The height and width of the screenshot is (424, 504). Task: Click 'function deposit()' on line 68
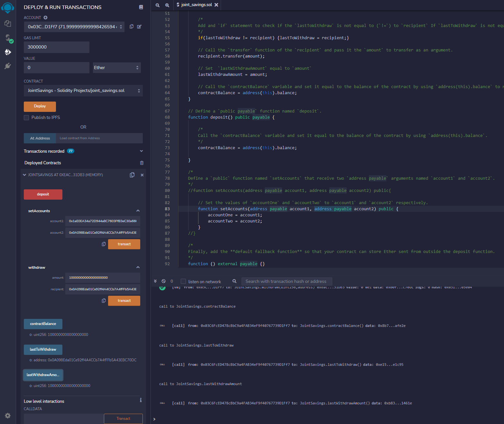(x=210, y=117)
